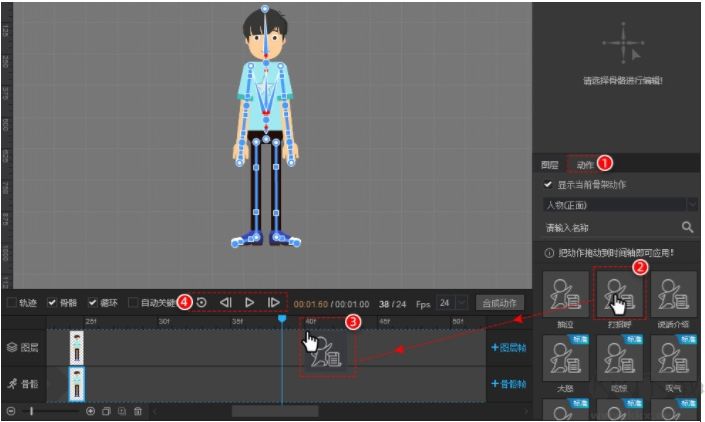Viewport: 705px width, 422px height.
Task: Uncheck the 骨骼 checkbox
Action: click(52, 302)
